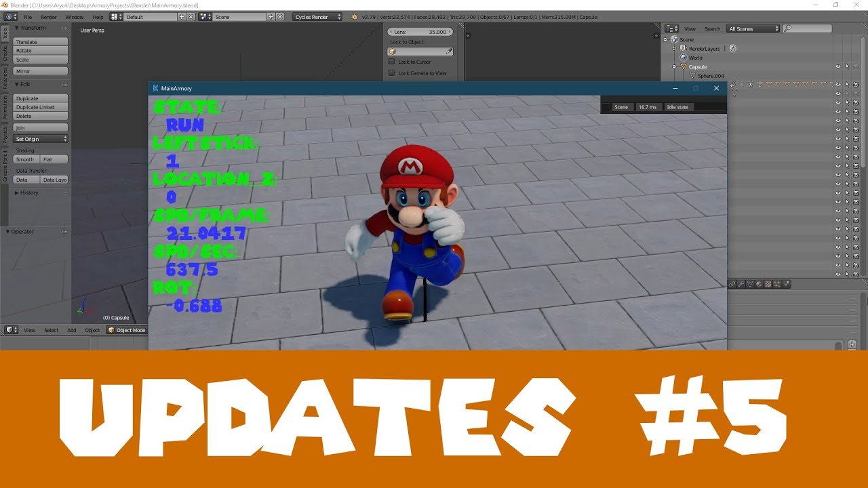Click the Capsule mesh object icon
The height and width of the screenshot is (488, 868).
pyautogui.click(x=684, y=66)
